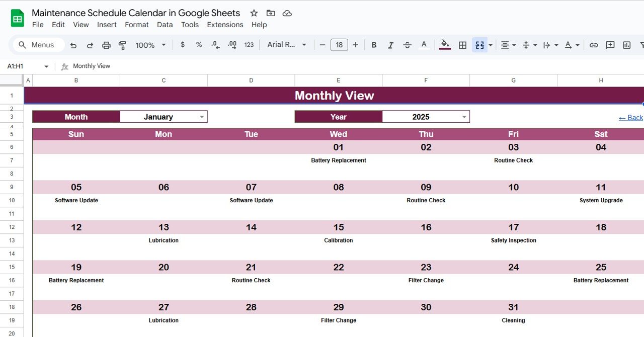Open the Arial font dropdown
The height and width of the screenshot is (337, 644).
coord(287,45)
